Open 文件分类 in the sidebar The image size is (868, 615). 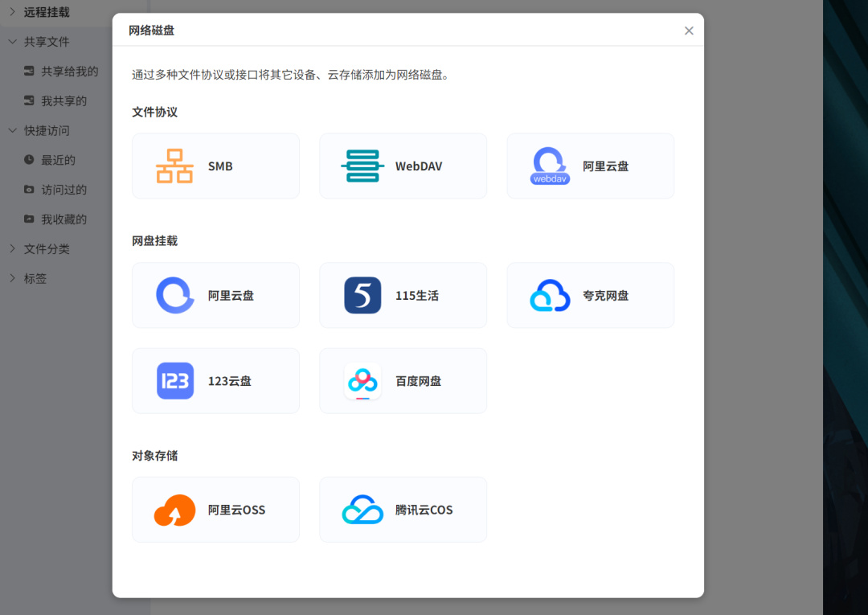pos(47,249)
